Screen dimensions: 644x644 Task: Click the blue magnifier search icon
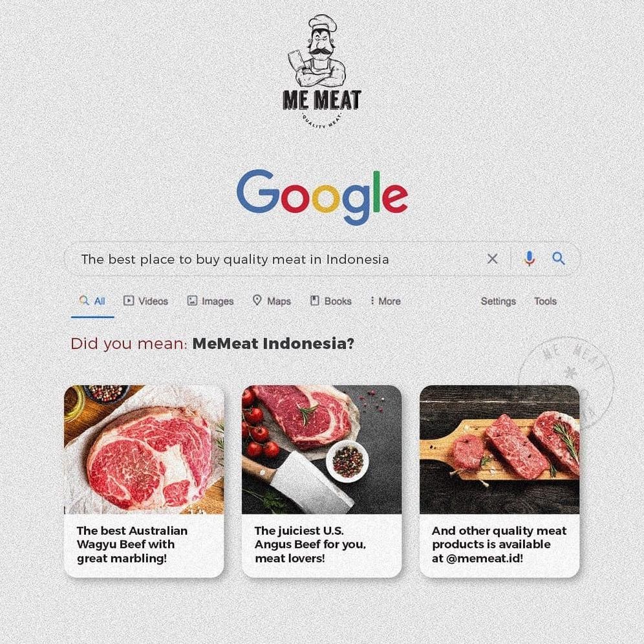tap(558, 259)
